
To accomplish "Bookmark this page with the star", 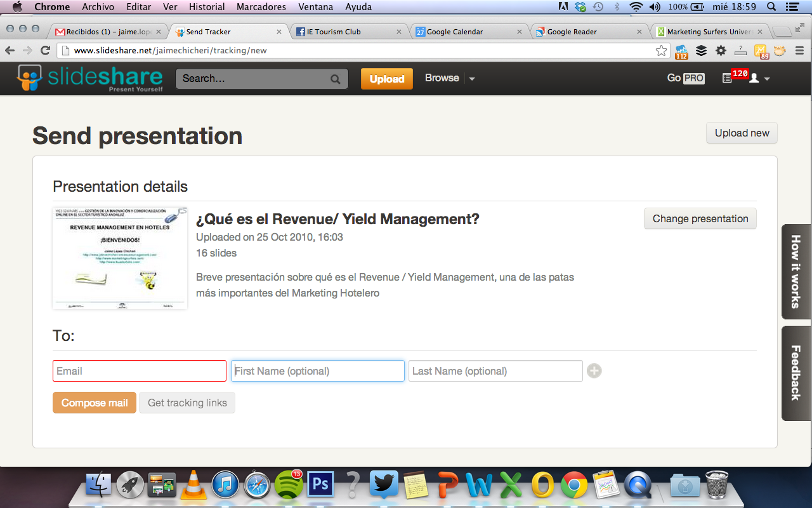I will click(662, 50).
